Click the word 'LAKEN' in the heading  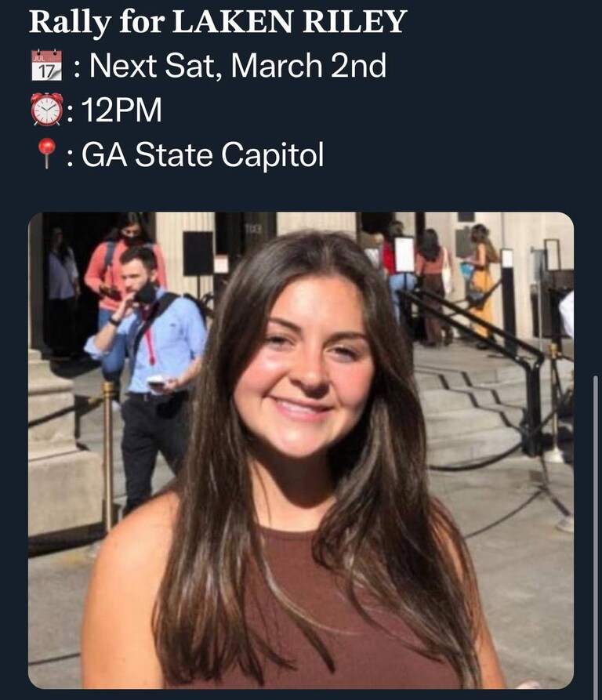pos(232,21)
